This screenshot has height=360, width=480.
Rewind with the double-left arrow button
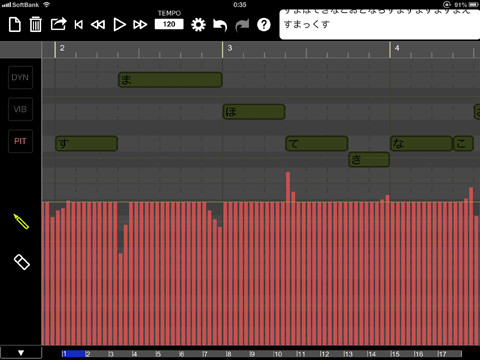(x=98, y=25)
